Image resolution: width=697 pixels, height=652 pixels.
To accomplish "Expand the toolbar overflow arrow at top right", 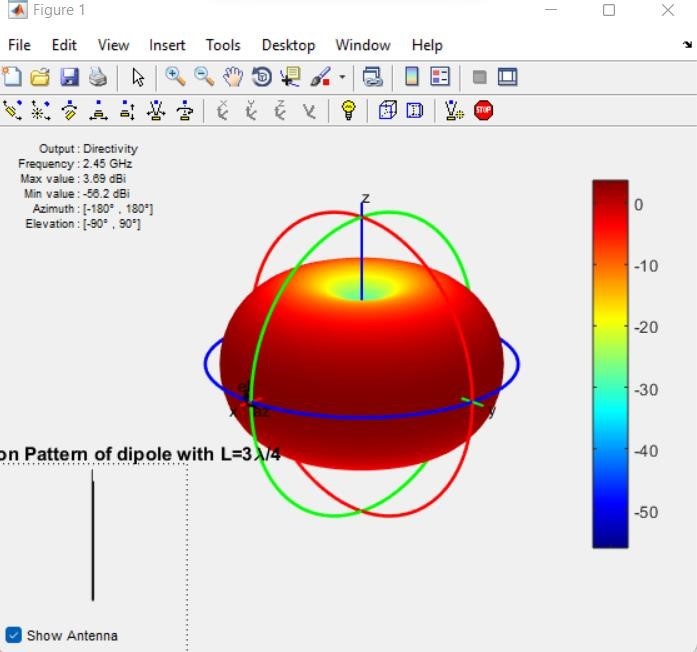I will pos(687,45).
